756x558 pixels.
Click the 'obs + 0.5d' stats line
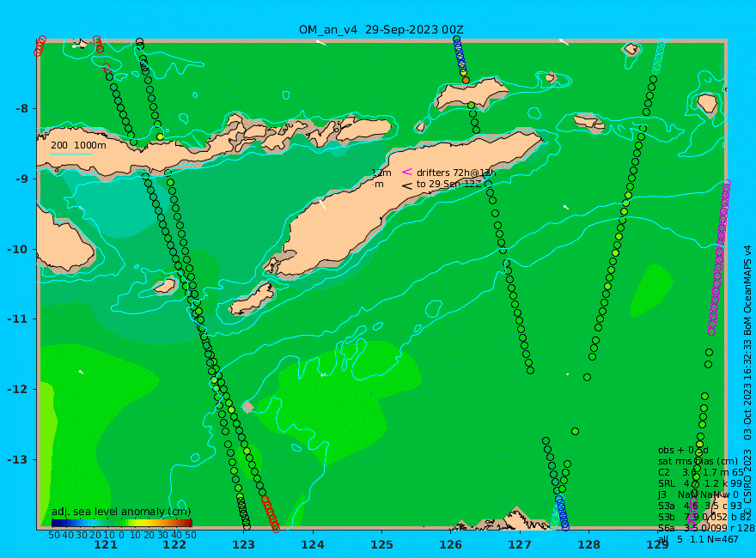coord(683,450)
